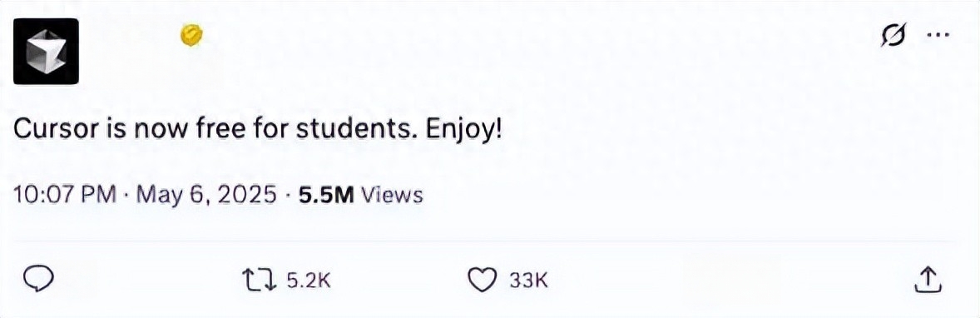Click the May 6, 2025 date
Viewport: 980px width, 318px height.
tap(206, 196)
